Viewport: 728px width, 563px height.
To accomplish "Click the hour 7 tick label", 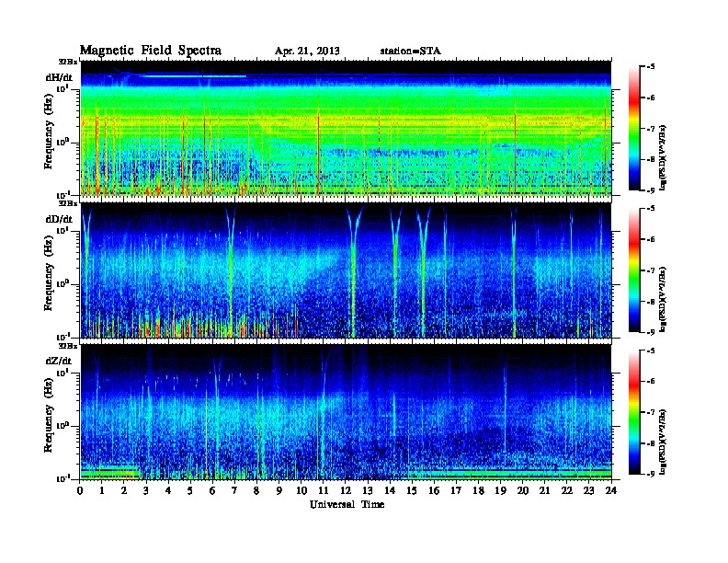I will tap(235, 490).
